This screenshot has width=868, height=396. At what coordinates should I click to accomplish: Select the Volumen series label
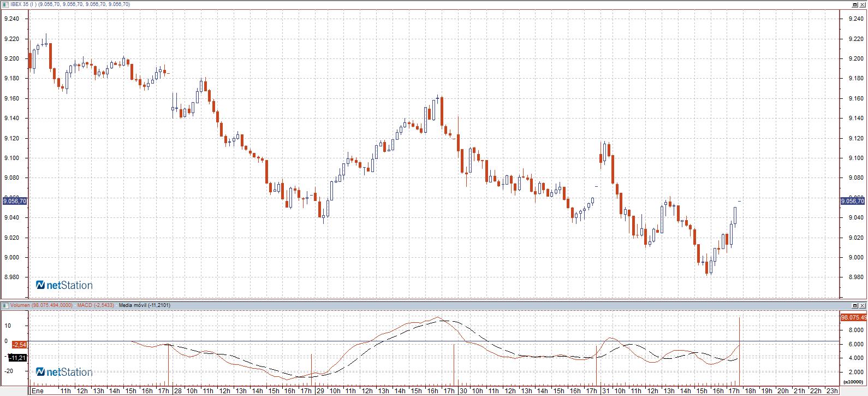tap(41, 305)
